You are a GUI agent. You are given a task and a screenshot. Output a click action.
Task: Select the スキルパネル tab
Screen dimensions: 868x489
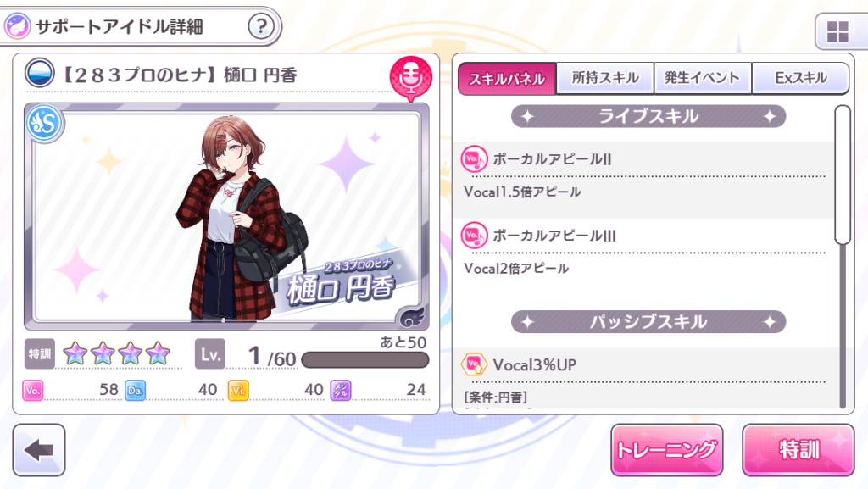pyautogui.click(x=507, y=79)
